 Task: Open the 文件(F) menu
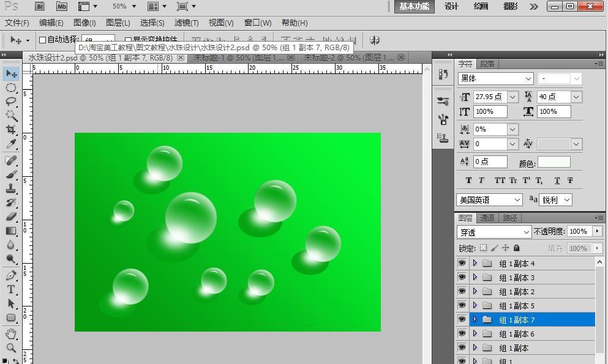click(x=17, y=23)
